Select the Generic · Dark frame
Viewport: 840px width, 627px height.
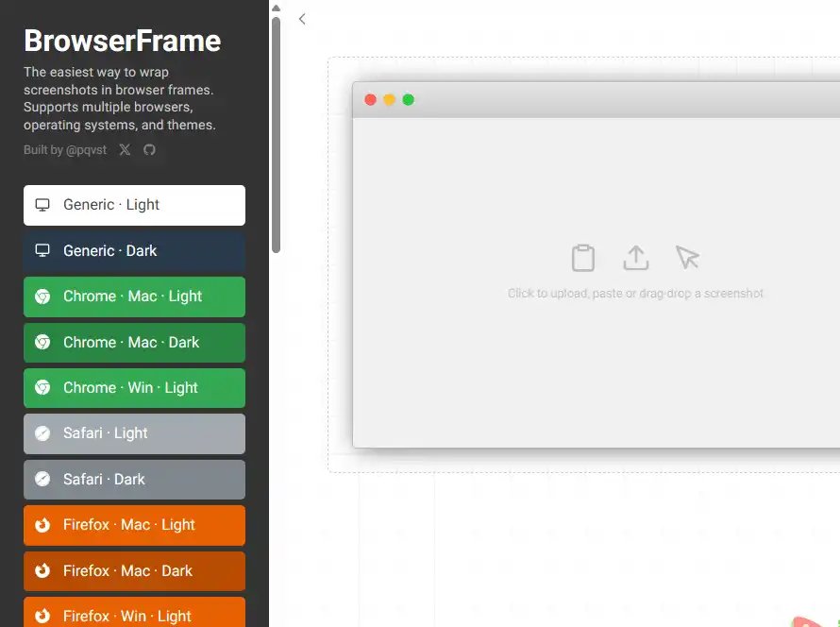[134, 251]
